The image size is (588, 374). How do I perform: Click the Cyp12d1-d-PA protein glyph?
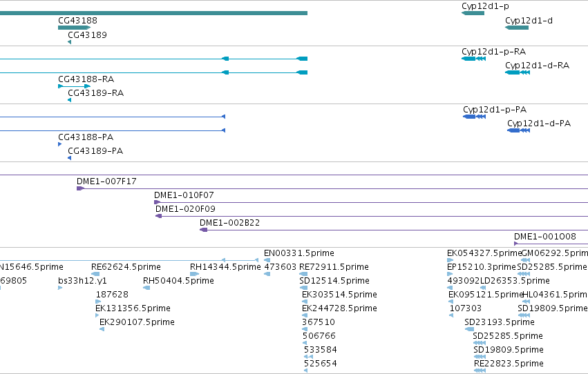pos(519,130)
